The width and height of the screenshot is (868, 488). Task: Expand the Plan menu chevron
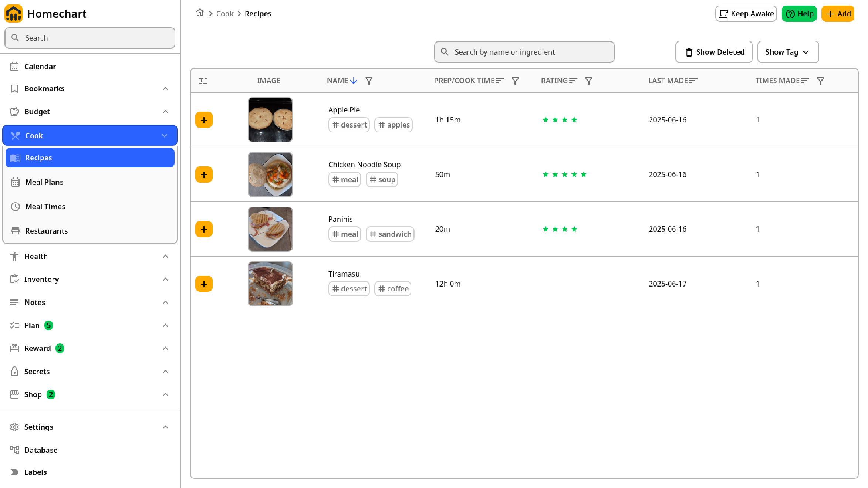coord(165,325)
